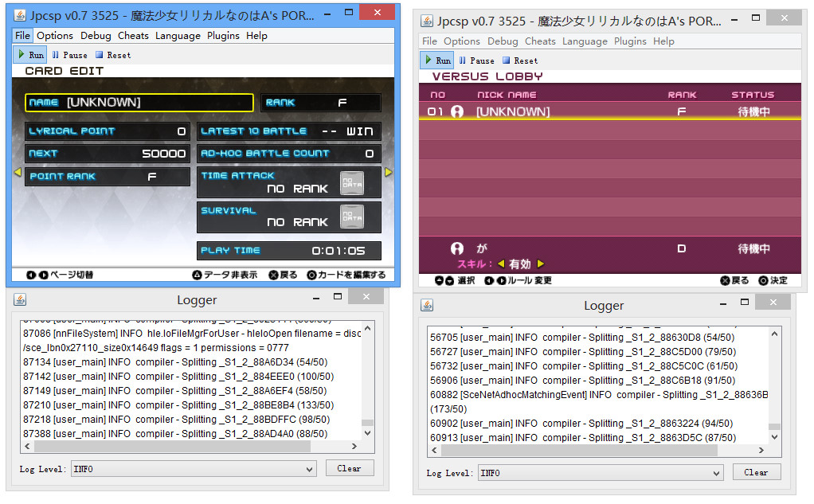
Task: Click Java icon on left Logger title bar
Action: 20,299
